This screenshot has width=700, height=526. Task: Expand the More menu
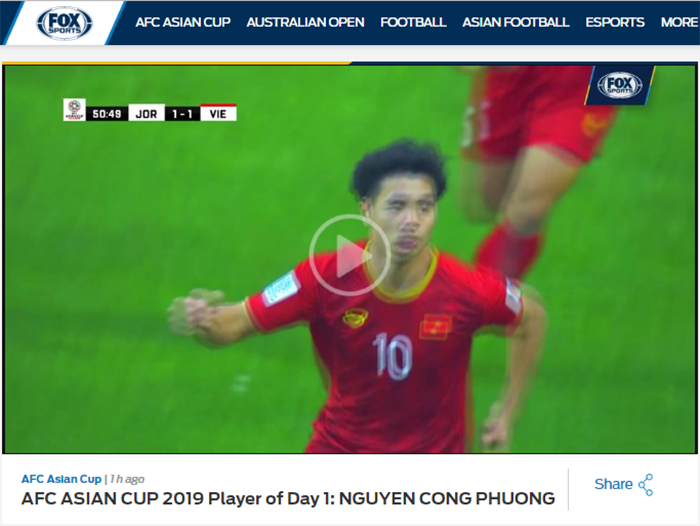click(679, 22)
